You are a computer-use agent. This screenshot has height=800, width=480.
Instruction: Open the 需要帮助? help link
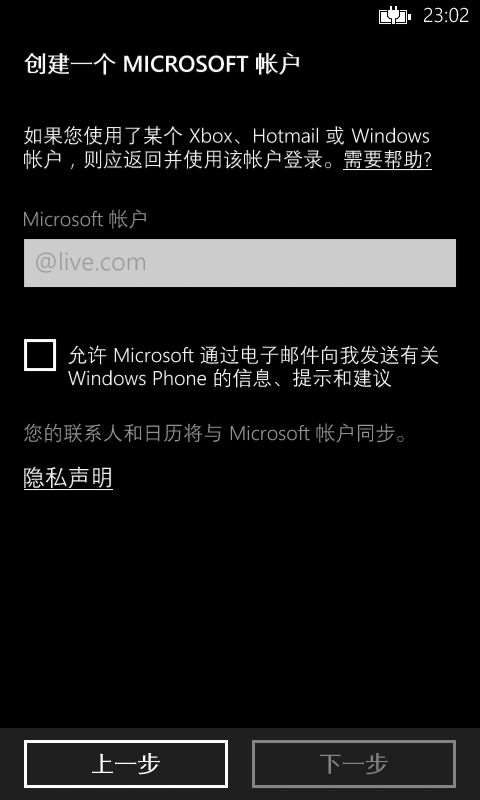(x=388, y=160)
